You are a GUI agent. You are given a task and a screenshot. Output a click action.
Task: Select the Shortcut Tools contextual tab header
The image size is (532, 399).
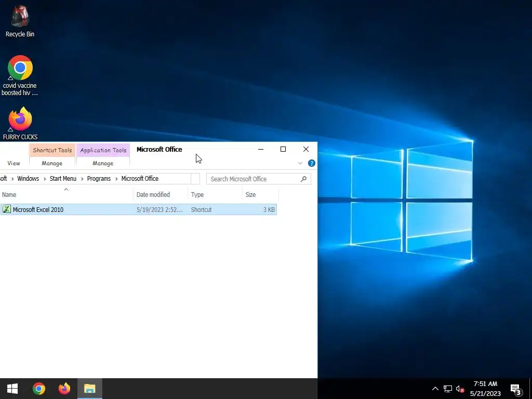52,150
